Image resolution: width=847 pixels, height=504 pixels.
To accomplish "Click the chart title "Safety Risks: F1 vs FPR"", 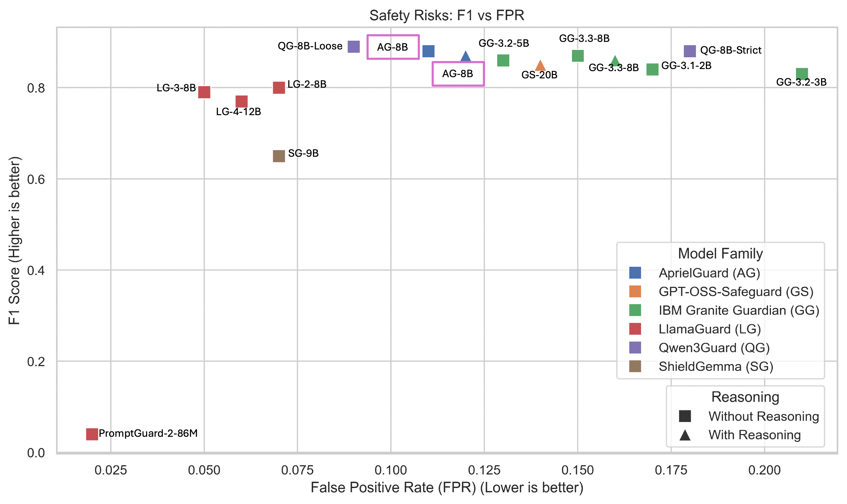I will [447, 15].
